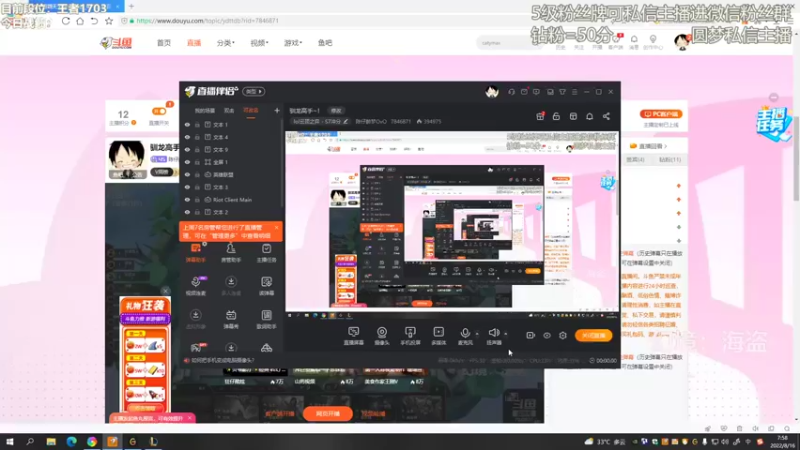Open hamburger menu in streaming app
Screen dimensions: 800x450
click(x=574, y=92)
